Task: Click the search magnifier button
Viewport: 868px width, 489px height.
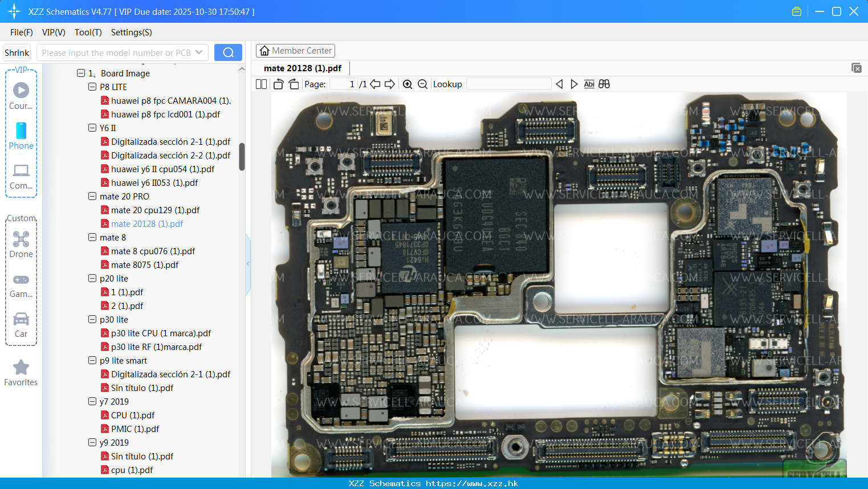Action: pos(228,52)
